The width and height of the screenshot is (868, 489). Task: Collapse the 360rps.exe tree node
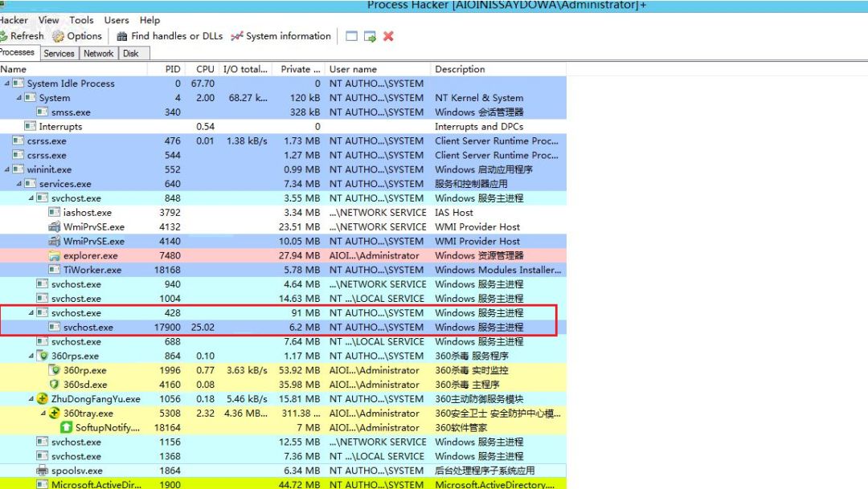coord(31,357)
